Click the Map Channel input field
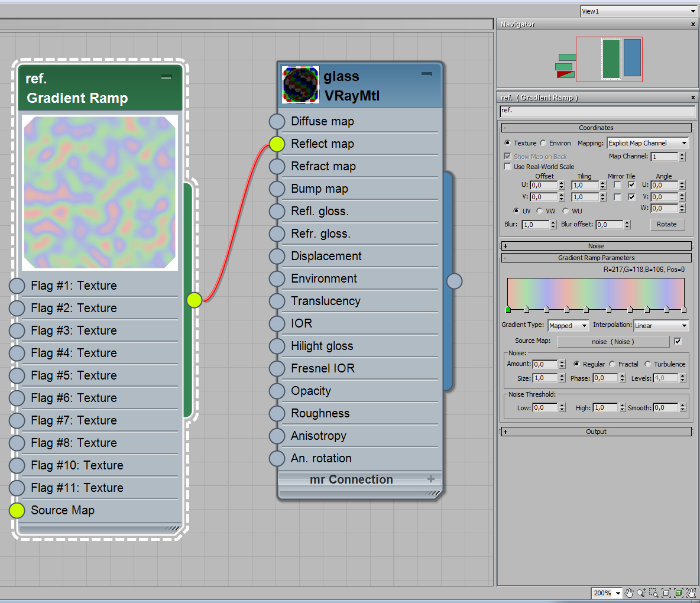This screenshot has width=700, height=603. (665, 157)
